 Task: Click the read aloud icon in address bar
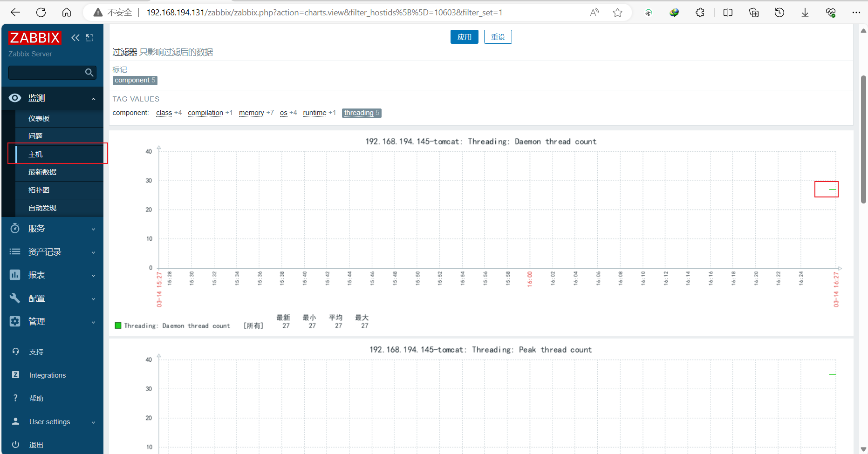click(x=595, y=13)
